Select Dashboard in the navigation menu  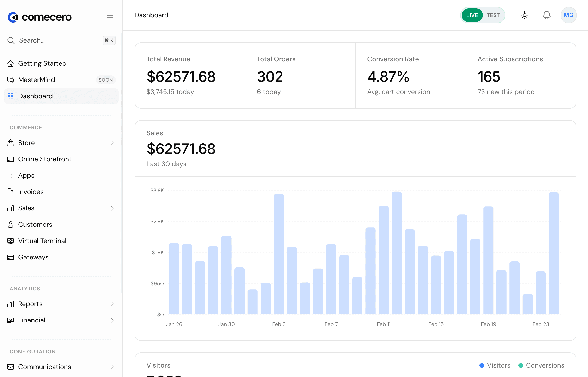(36, 96)
